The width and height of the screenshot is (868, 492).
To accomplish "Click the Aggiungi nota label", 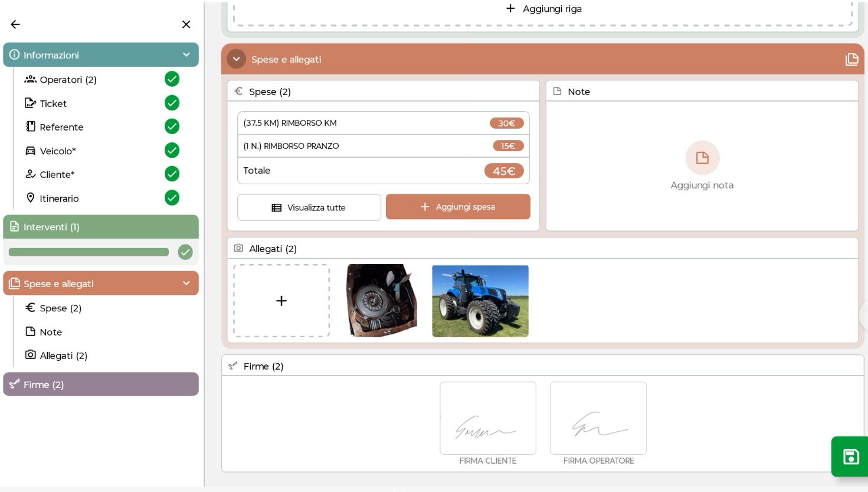I will tap(702, 185).
